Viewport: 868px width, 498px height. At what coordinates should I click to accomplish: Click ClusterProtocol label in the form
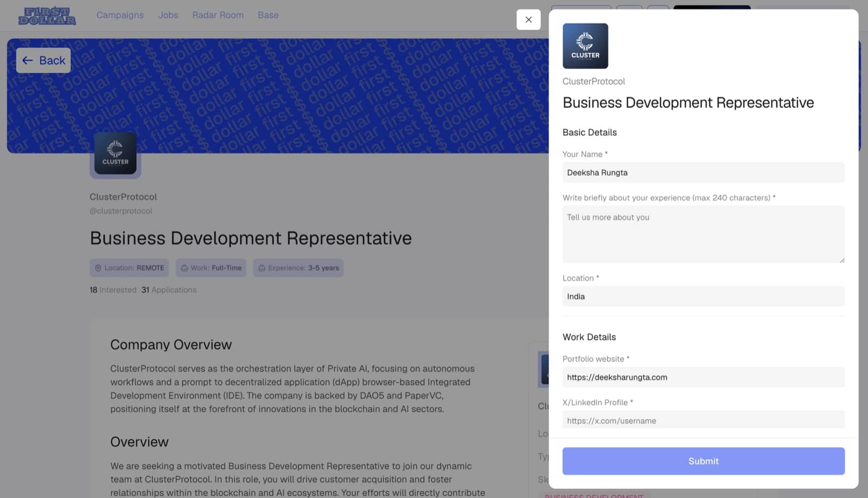pyautogui.click(x=593, y=81)
